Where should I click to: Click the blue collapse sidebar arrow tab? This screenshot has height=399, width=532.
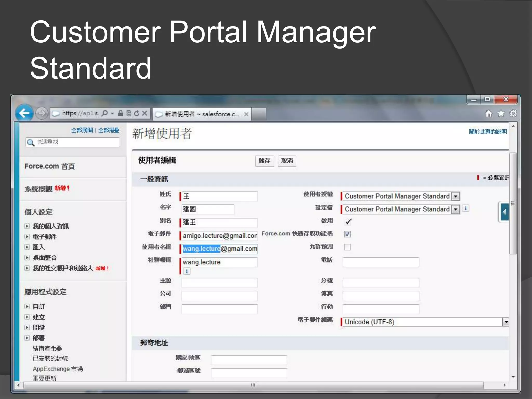(x=504, y=212)
